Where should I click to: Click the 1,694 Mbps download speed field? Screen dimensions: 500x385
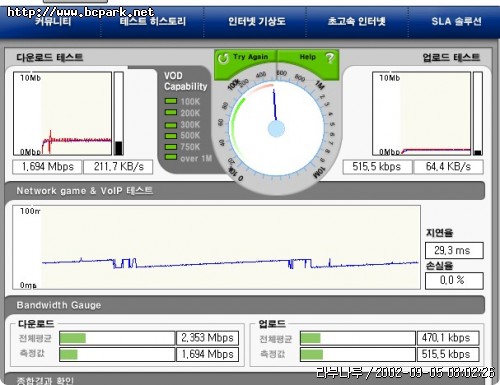tap(47, 167)
